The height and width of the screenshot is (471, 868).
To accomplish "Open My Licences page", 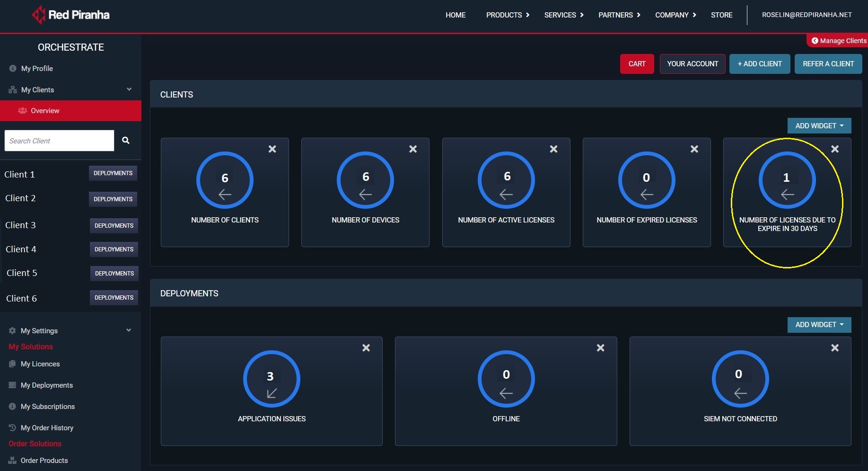I will 40,364.
